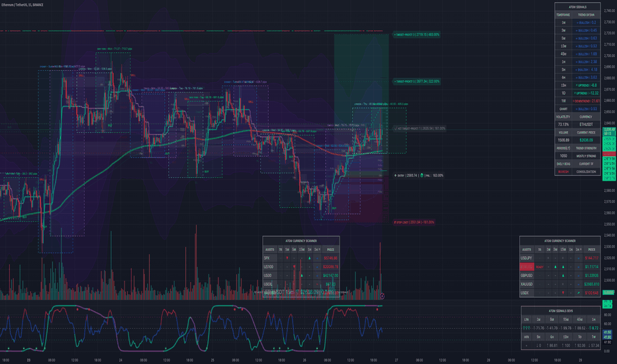The width and height of the screenshot is (617, 364).
Task: Click date 28 on the time axis
Action: (489, 360)
